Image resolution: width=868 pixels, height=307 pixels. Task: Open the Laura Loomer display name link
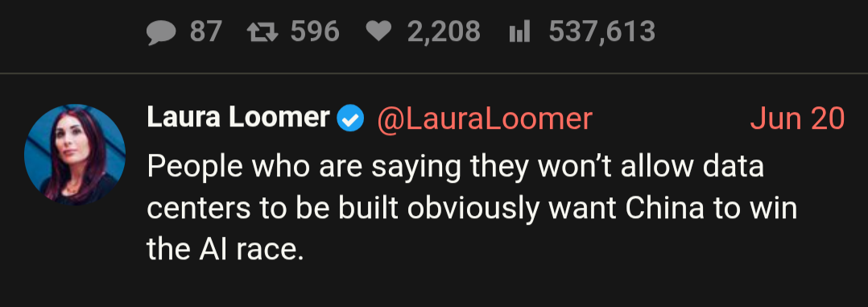[x=238, y=118]
